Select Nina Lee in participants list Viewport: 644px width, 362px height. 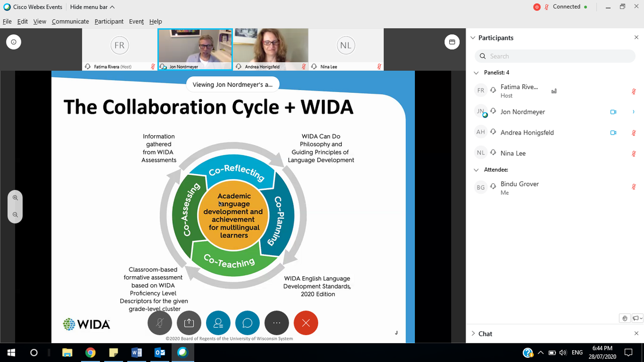(554, 153)
